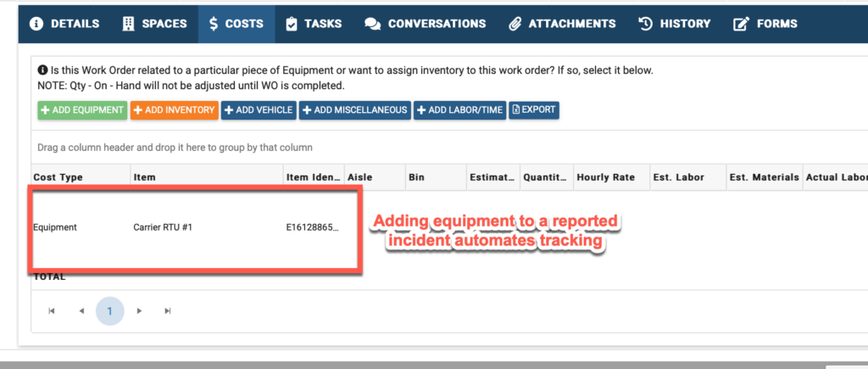Select the Costs tab

[236, 24]
